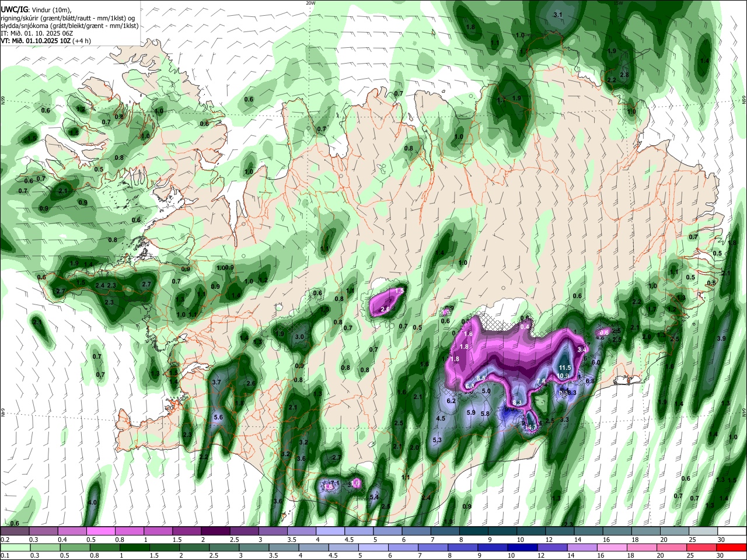Click the 4.0 value in the lower-left ocean
The height and width of the screenshot is (560, 747).
pyautogui.click(x=92, y=502)
